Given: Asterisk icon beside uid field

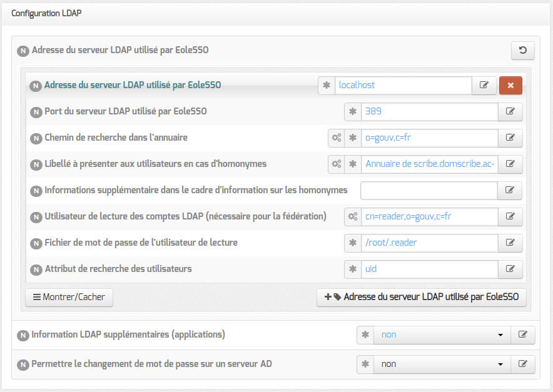Looking at the screenshot, I should (x=353, y=269).
